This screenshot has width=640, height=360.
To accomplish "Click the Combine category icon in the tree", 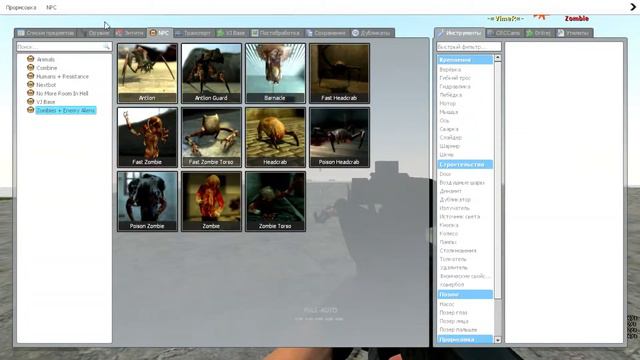I will (x=30, y=67).
